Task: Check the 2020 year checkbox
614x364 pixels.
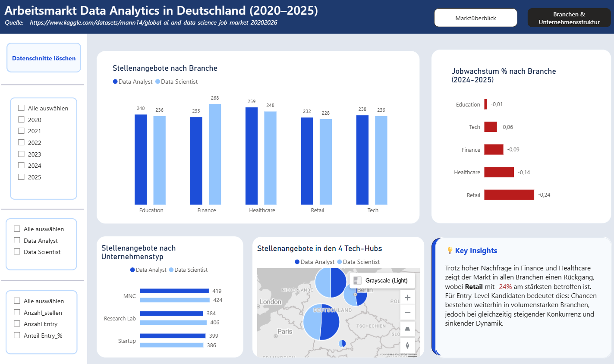Action: [21, 119]
